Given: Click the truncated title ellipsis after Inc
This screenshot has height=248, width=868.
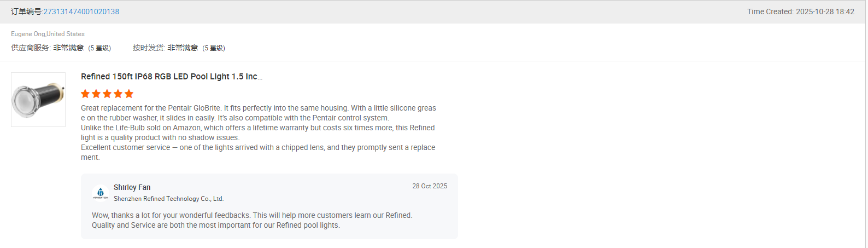Looking at the screenshot, I should 260,78.
